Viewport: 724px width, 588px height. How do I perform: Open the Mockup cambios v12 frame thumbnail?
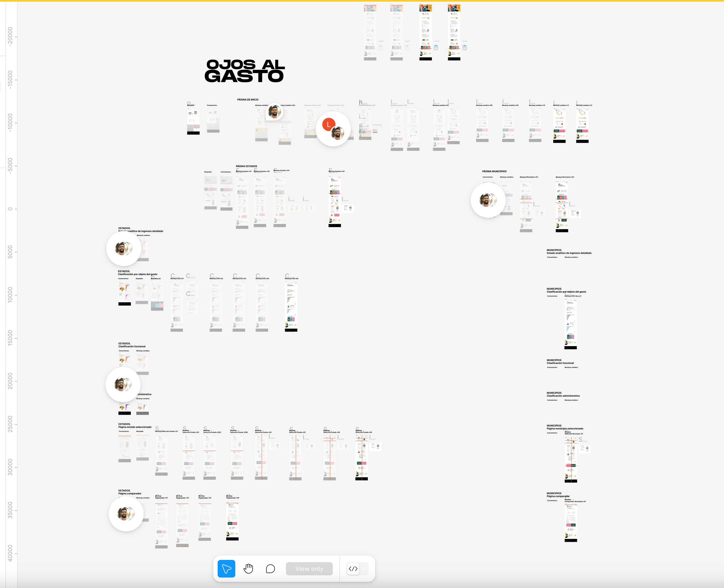(x=582, y=126)
